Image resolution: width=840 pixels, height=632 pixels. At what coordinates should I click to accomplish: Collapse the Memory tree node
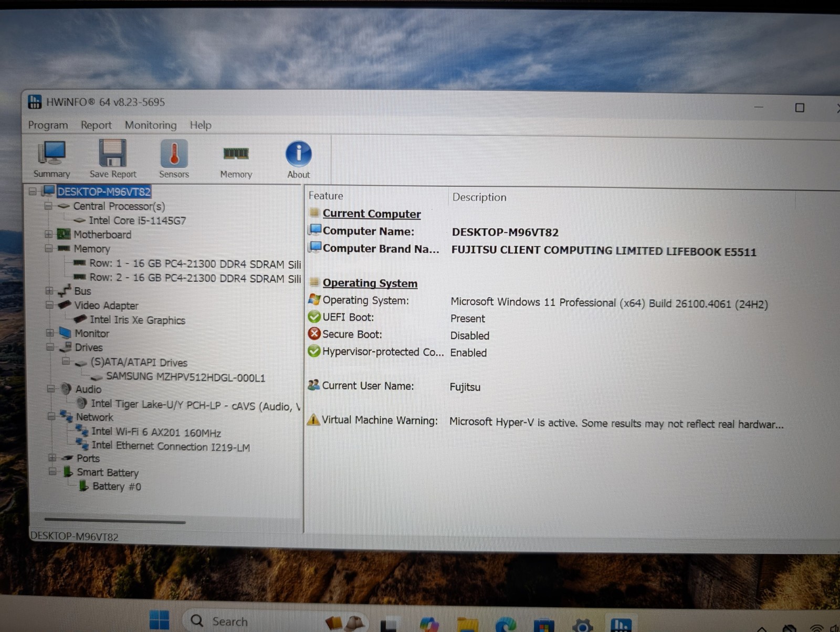click(x=48, y=248)
